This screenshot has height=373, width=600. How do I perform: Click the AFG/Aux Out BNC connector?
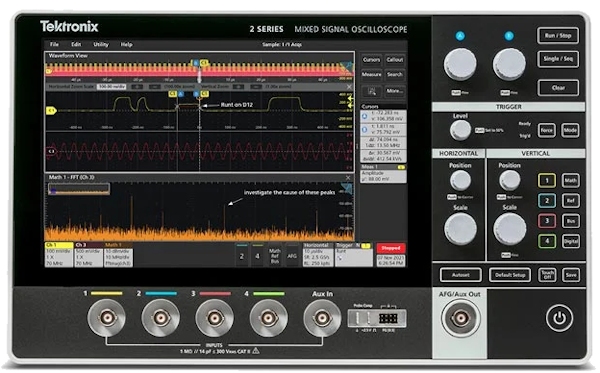(460, 318)
